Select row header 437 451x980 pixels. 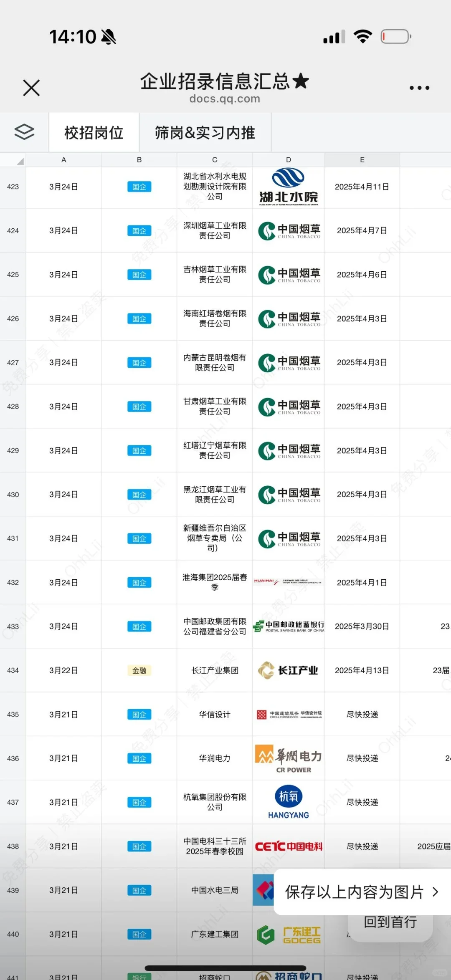click(x=13, y=802)
